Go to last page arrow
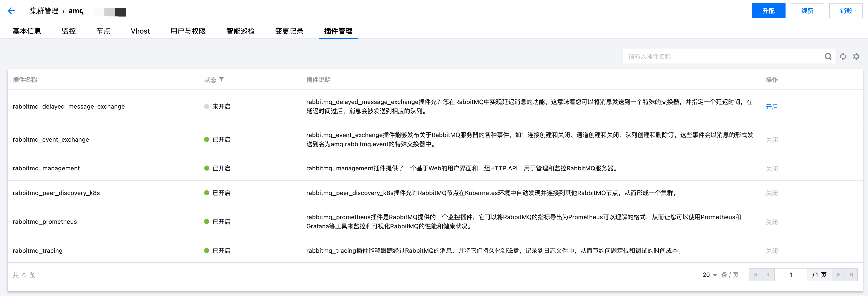The width and height of the screenshot is (868, 296). [851, 275]
